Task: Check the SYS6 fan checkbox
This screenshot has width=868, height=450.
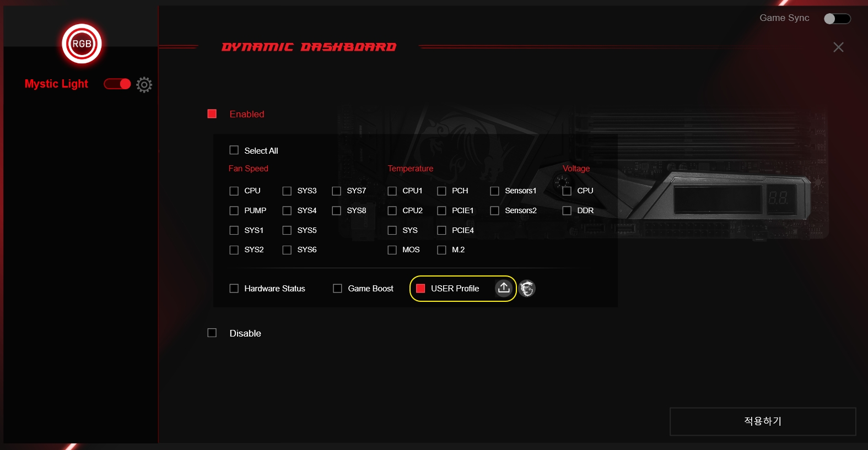Action: tap(287, 250)
